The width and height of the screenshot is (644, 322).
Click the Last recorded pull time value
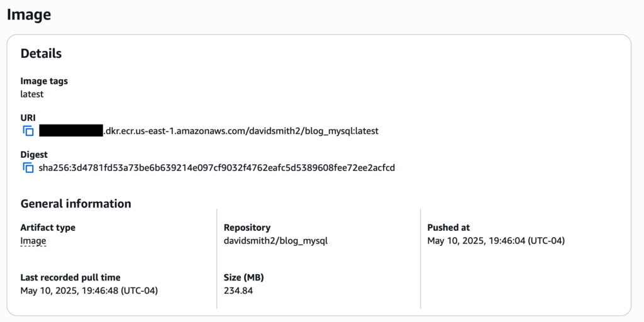pyautogui.click(x=89, y=291)
